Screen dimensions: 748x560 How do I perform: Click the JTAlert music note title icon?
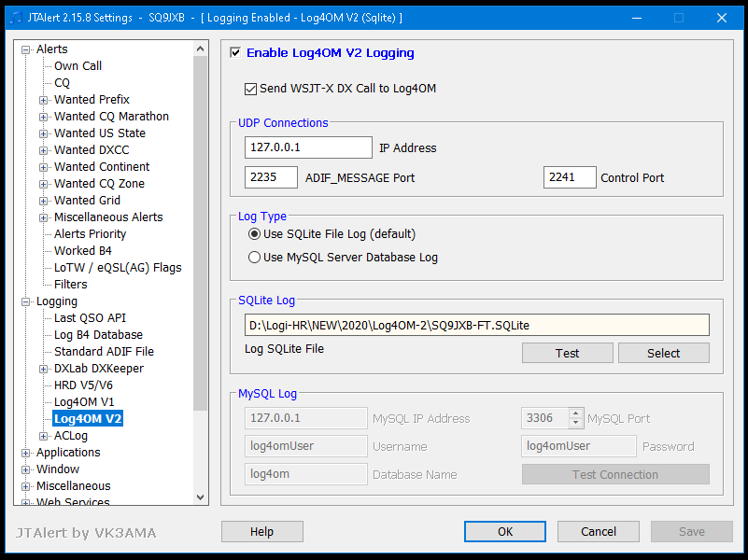click(x=16, y=18)
